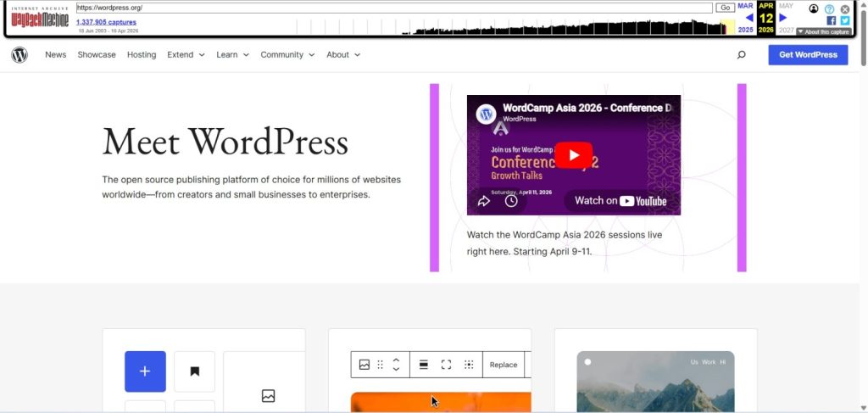Click the WordPress channel avatar on video
This screenshot has height=413, width=868.
pyautogui.click(x=487, y=114)
